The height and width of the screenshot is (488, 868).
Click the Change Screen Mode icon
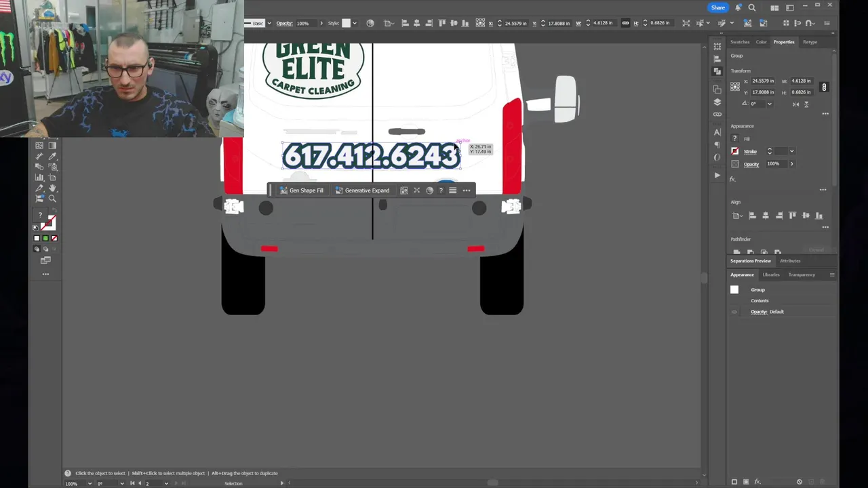click(45, 260)
